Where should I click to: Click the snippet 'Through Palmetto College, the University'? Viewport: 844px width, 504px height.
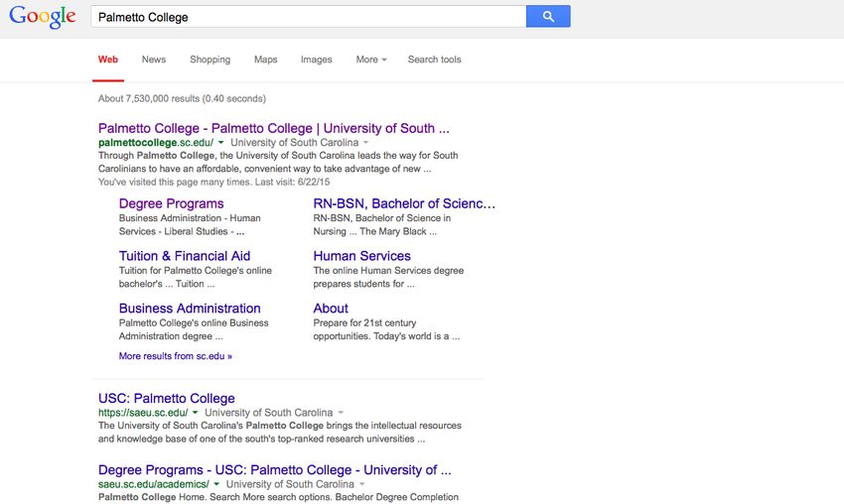coord(278,162)
